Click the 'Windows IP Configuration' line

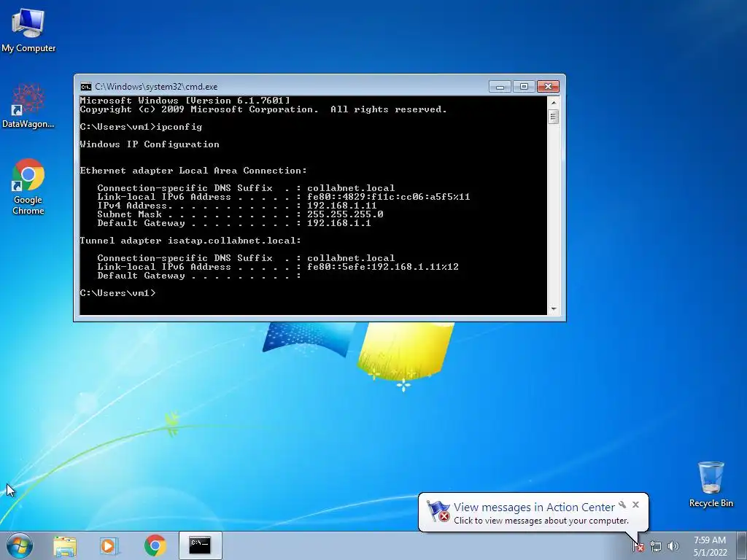(x=150, y=144)
